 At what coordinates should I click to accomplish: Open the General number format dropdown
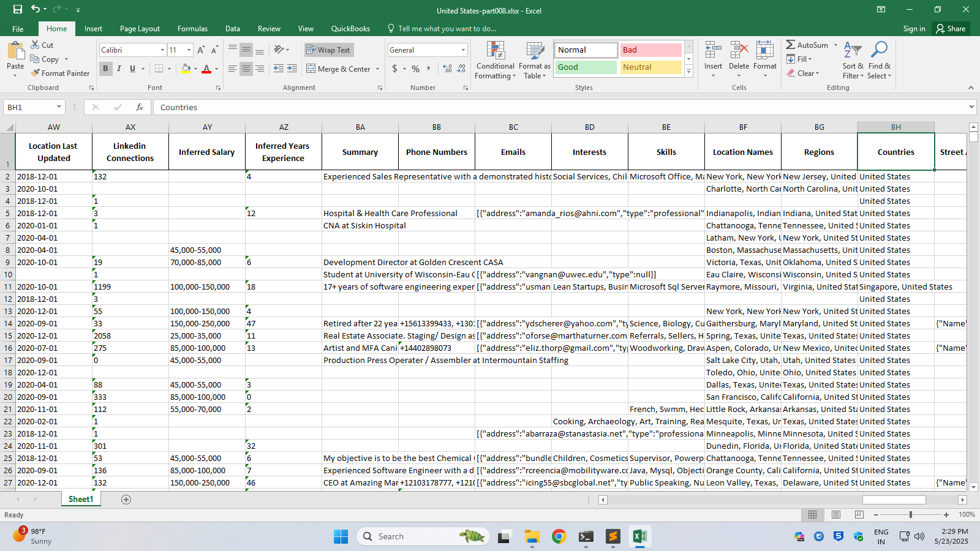point(463,50)
